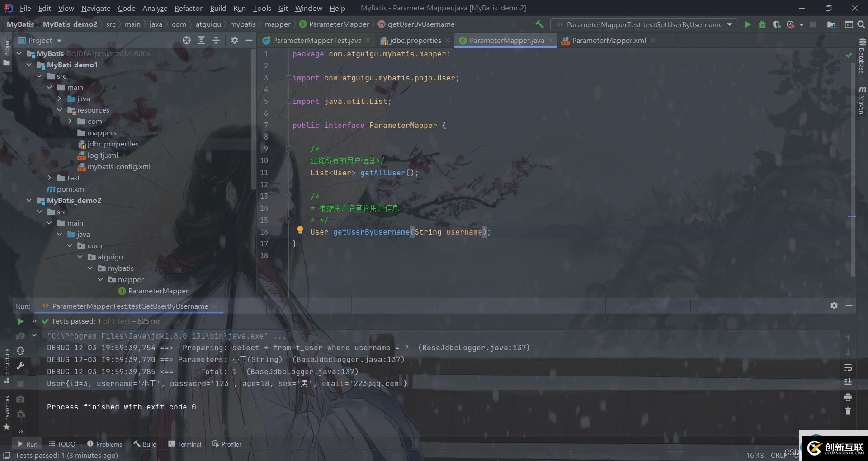
Task: Clear all console output trash icon
Action: [848, 411]
